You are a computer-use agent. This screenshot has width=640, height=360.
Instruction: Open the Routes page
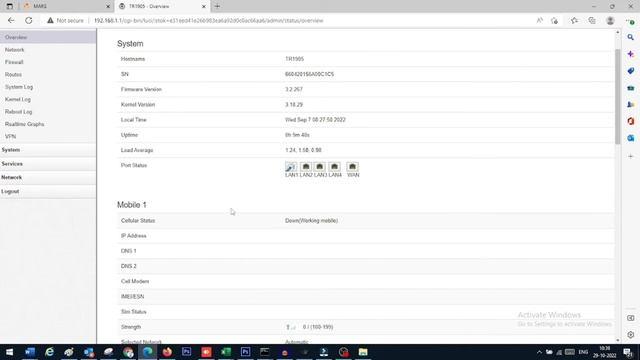[x=13, y=75]
